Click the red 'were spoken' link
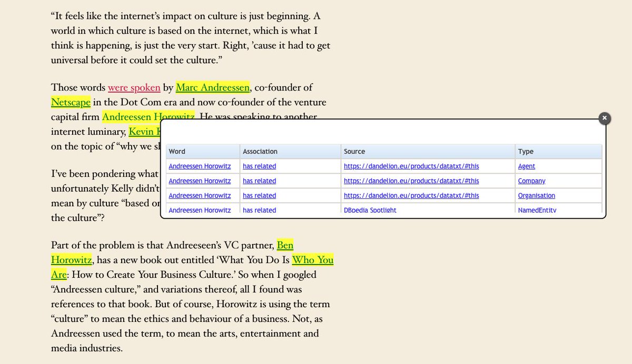This screenshot has width=632, height=364. (134, 87)
